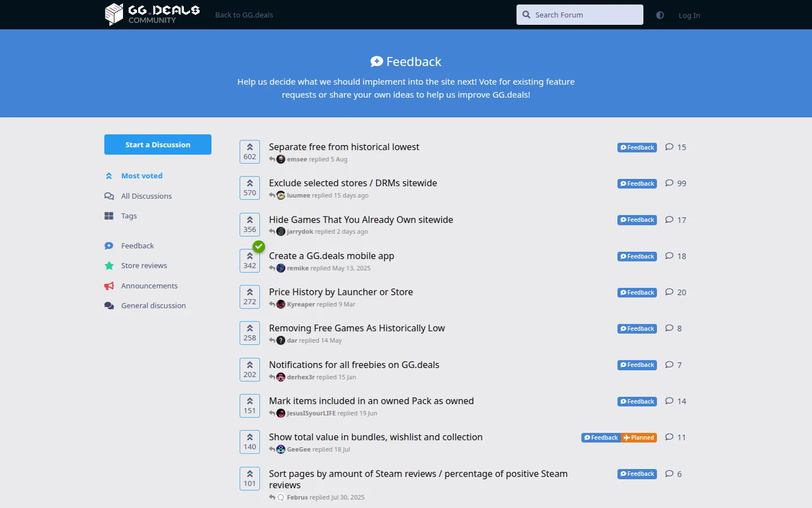Click the Announcements megaphone icon

click(109, 286)
